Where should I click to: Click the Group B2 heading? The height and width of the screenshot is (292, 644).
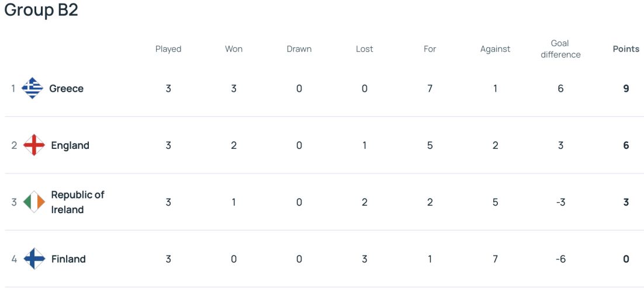pos(41,10)
